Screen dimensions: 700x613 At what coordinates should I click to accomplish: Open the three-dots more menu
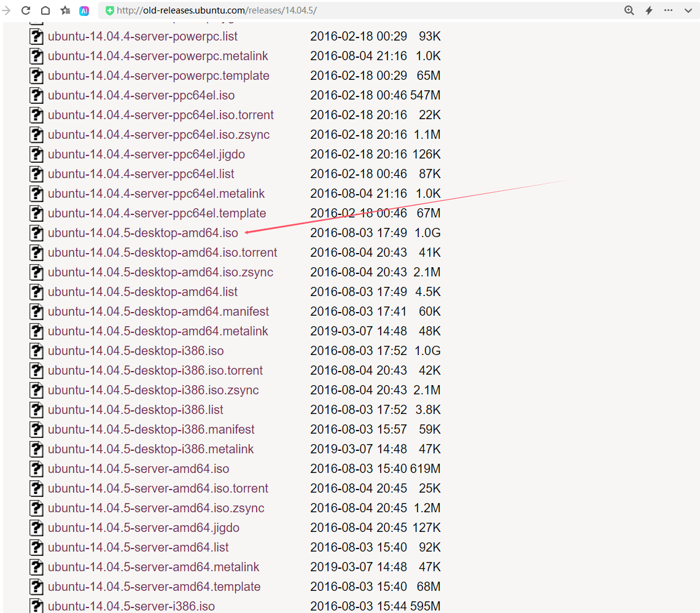[x=668, y=10]
